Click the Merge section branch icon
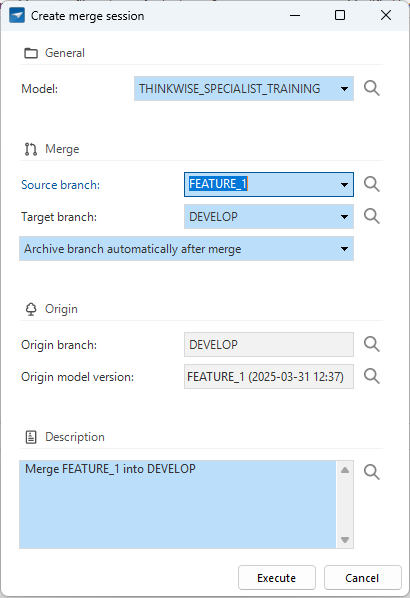This screenshot has width=410, height=598. [31, 149]
